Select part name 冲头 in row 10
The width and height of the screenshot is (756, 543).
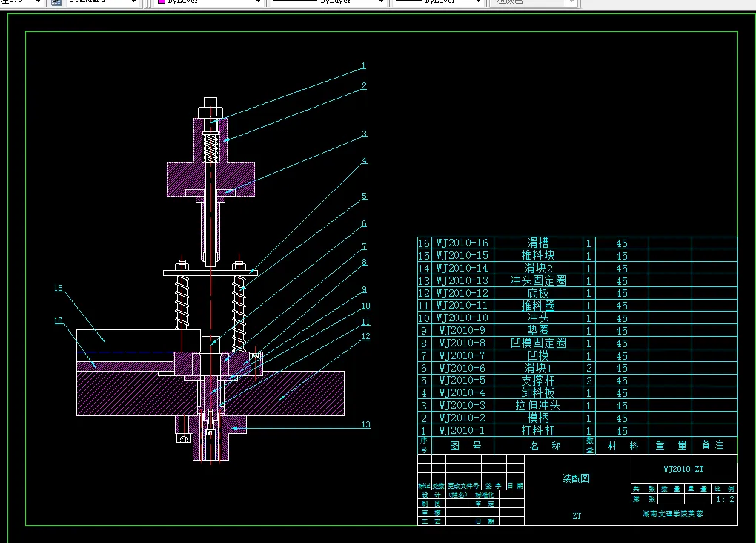click(x=537, y=317)
